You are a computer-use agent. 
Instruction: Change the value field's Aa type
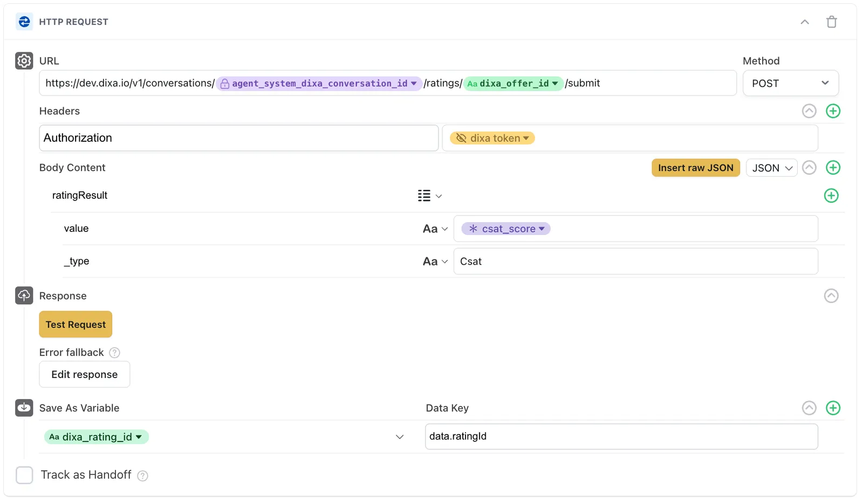tap(435, 229)
